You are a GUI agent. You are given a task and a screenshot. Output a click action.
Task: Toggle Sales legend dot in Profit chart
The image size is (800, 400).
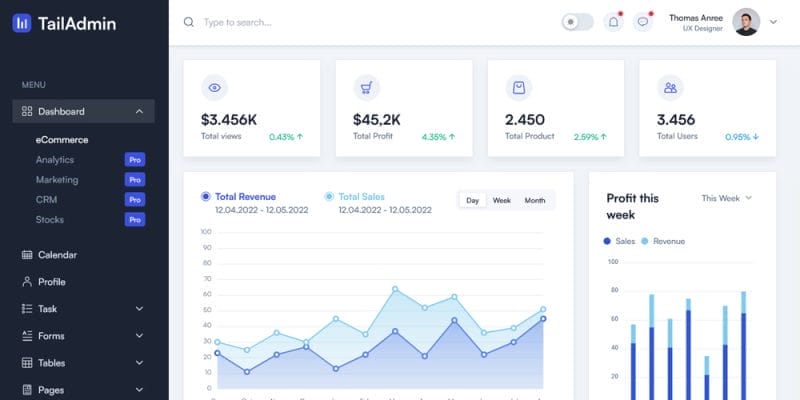point(607,241)
